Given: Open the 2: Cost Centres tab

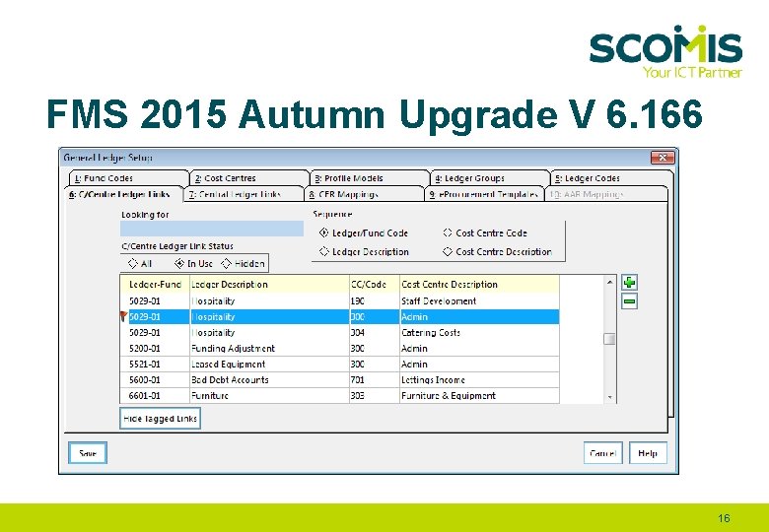Looking at the screenshot, I should tap(249, 177).
